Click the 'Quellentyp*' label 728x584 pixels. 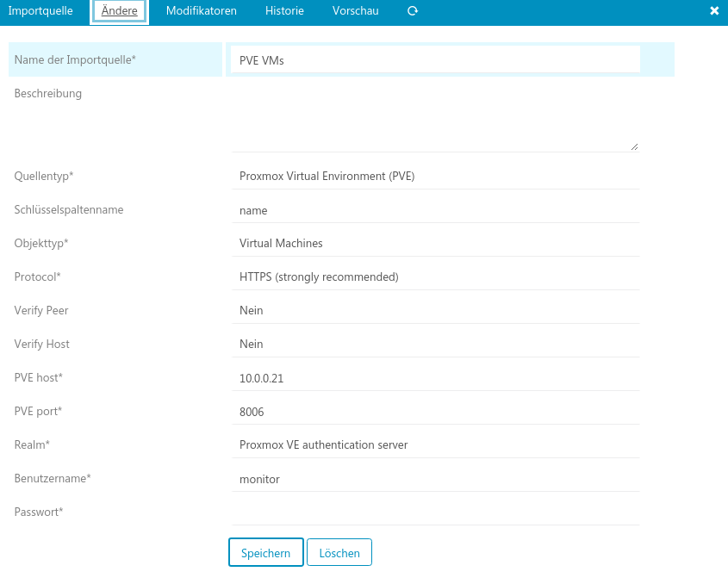point(44,177)
